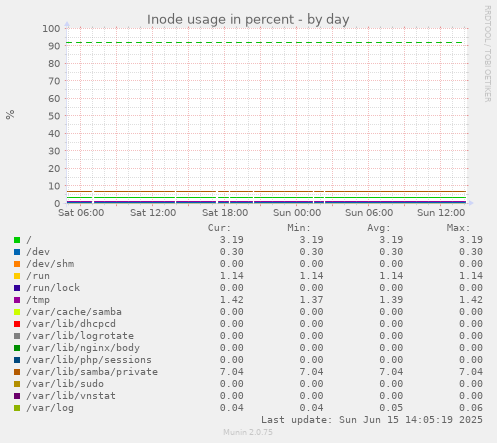Click the dark blue swatch for /run/lock
Screen dimensions: 497x443
point(17,288)
